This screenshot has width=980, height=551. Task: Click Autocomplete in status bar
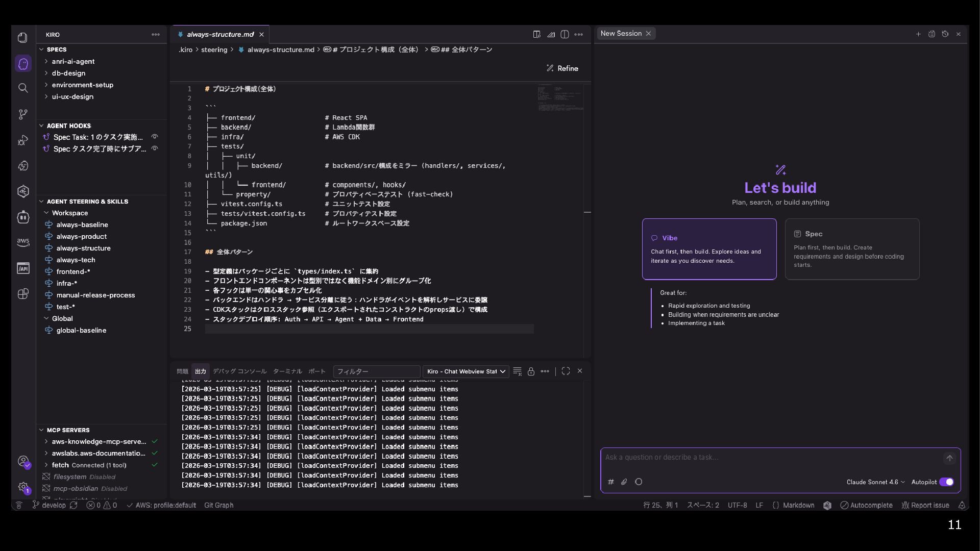(x=866, y=505)
